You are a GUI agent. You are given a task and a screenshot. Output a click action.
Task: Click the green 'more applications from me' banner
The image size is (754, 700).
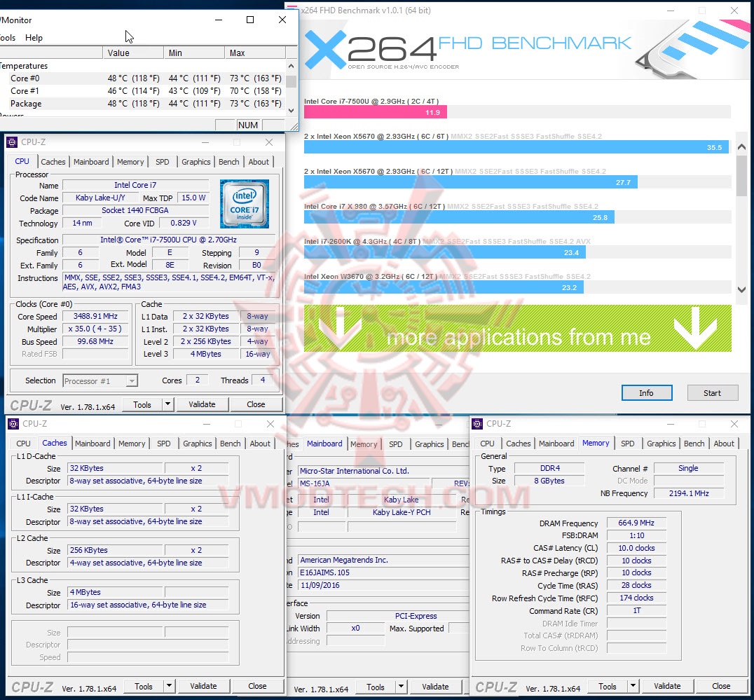click(517, 329)
